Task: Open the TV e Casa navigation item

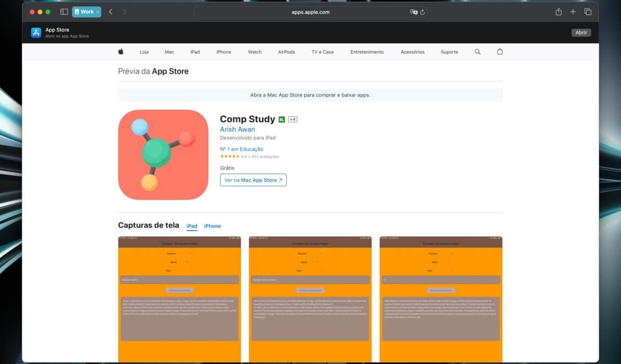Action: (x=322, y=52)
